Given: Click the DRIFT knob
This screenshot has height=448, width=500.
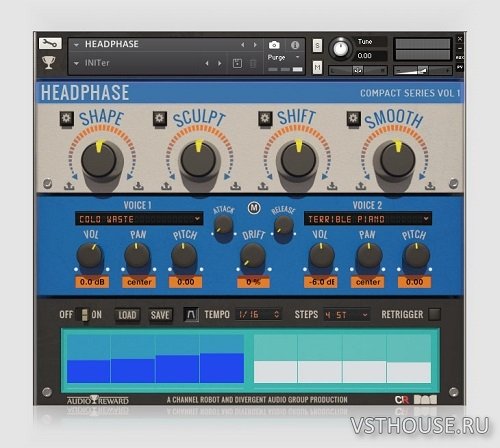Looking at the screenshot, I should click(x=253, y=256).
